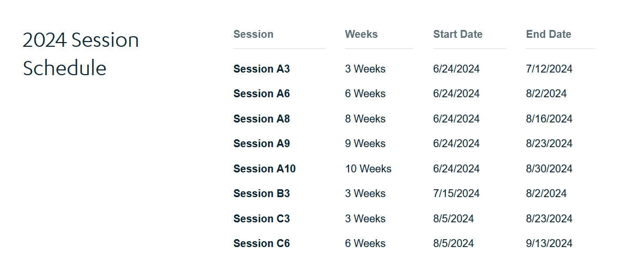The width and height of the screenshot is (644, 277).
Task: Click the 8/30/2024 end date cell
Action: click(x=549, y=169)
